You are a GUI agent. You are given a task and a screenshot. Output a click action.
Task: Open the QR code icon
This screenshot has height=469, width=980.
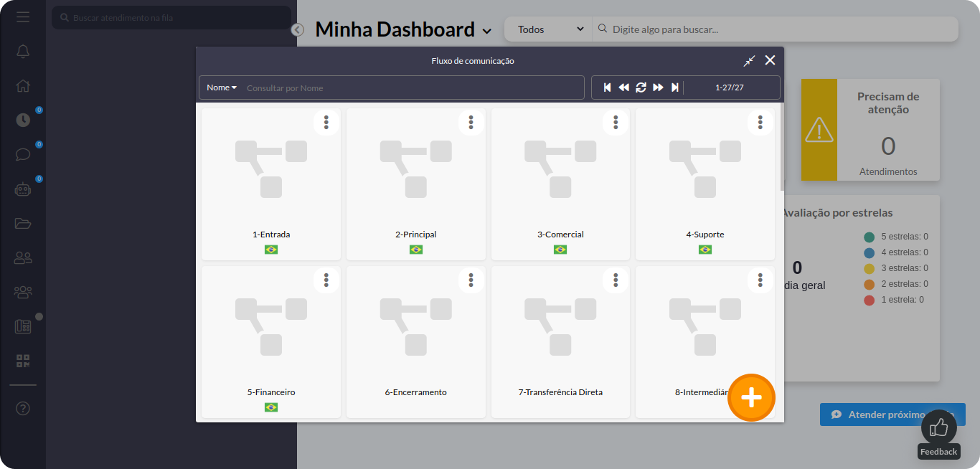[x=23, y=361]
